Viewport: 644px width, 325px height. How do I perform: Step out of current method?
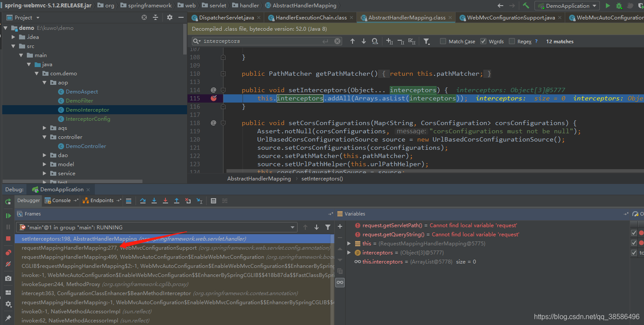177,201
